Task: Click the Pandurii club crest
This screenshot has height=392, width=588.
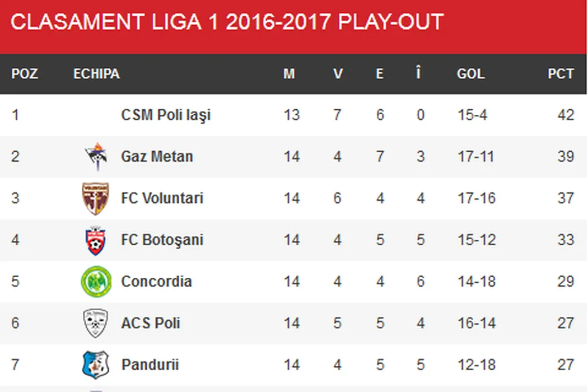Action: pyautogui.click(x=95, y=365)
